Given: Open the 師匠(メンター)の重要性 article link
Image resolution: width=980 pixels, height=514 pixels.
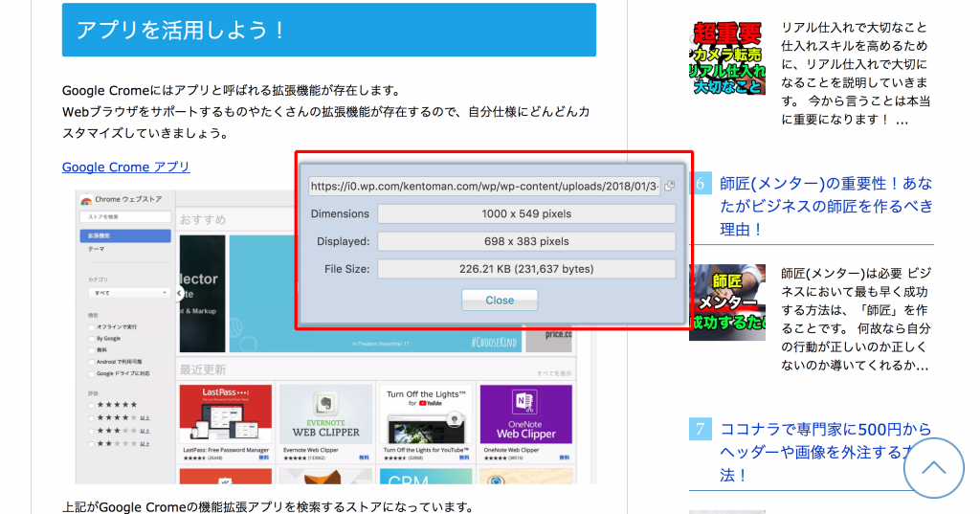Looking at the screenshot, I should pos(826,207).
